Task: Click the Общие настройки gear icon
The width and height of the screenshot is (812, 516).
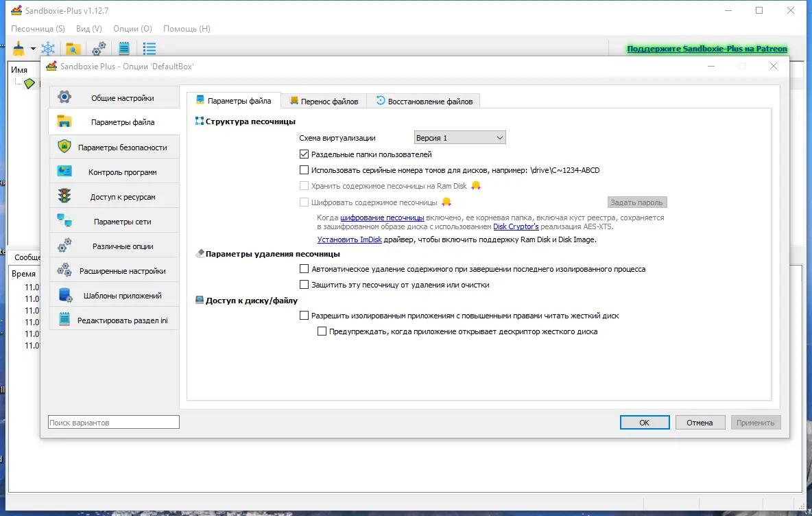Action: [x=64, y=97]
